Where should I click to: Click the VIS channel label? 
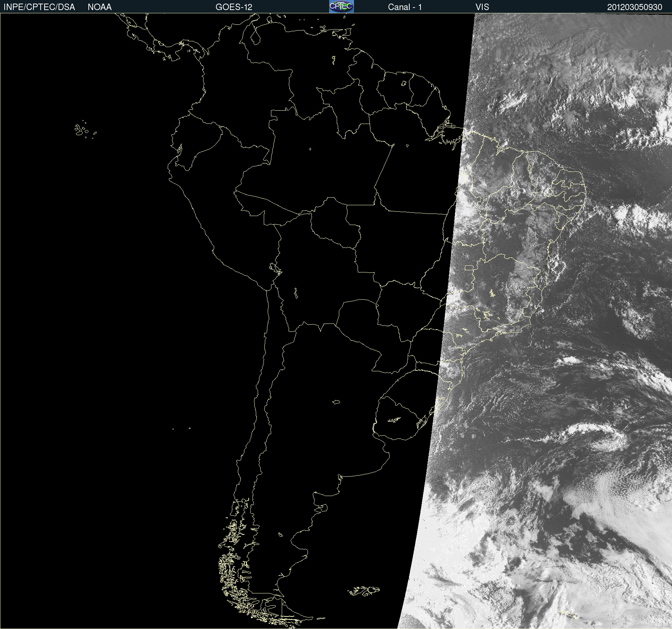coord(482,7)
